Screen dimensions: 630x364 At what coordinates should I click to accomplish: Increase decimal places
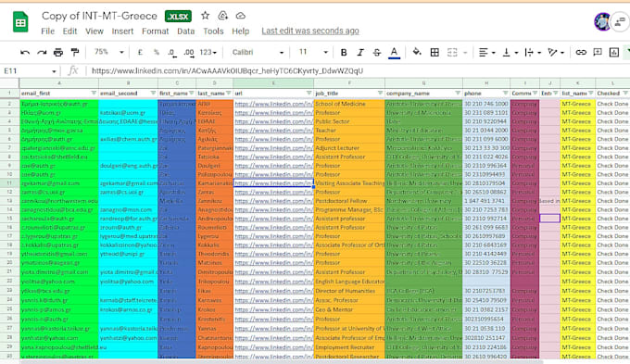coord(189,52)
